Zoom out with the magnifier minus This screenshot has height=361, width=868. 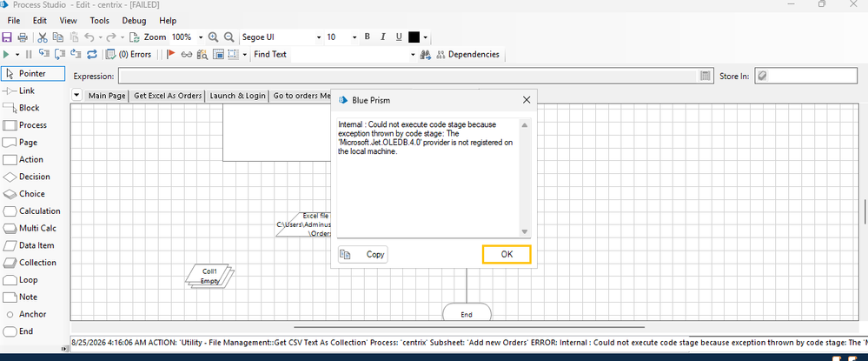click(229, 37)
